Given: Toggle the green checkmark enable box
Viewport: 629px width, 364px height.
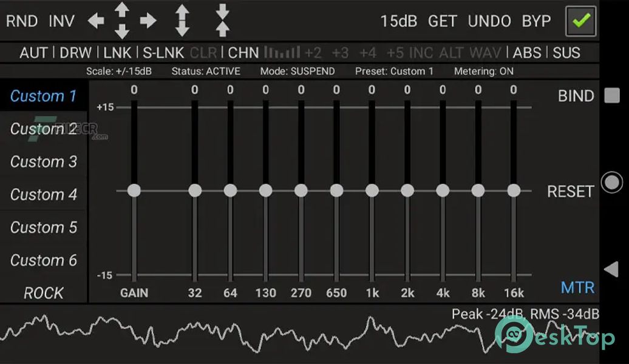Looking at the screenshot, I should tap(580, 21).
